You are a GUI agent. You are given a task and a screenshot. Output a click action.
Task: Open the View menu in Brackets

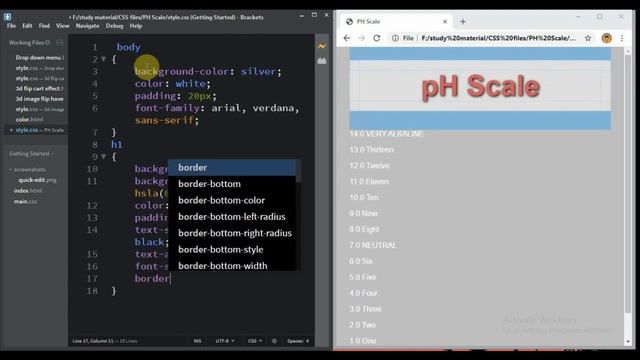tap(62, 26)
